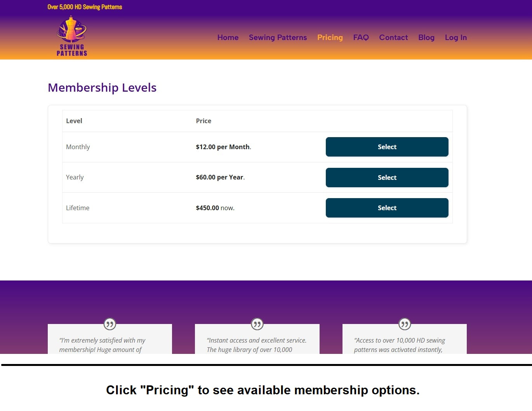The width and height of the screenshot is (532, 411).
Task: Click the Membership Levels heading
Action: (102, 88)
